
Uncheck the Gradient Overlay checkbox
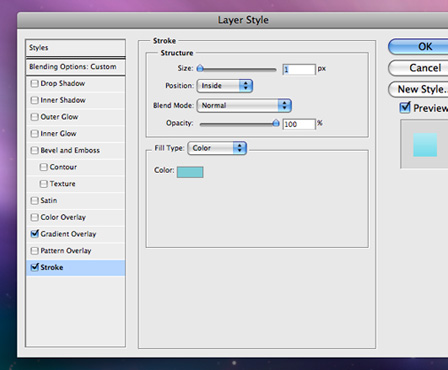[35, 234]
